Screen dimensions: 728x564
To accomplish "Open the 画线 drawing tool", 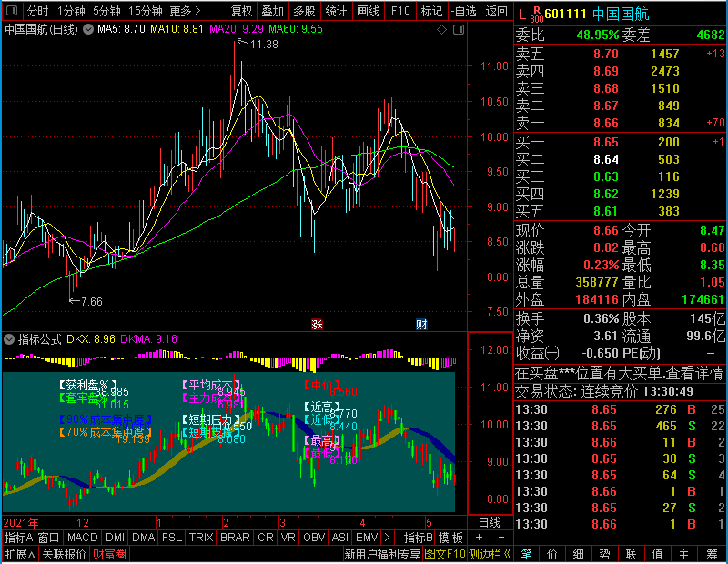I will [x=368, y=11].
